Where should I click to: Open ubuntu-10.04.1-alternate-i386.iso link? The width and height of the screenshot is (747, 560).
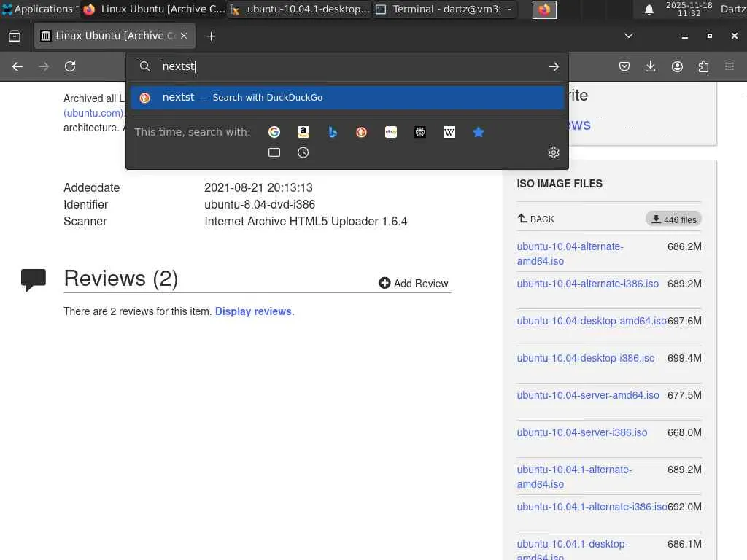pos(592,507)
